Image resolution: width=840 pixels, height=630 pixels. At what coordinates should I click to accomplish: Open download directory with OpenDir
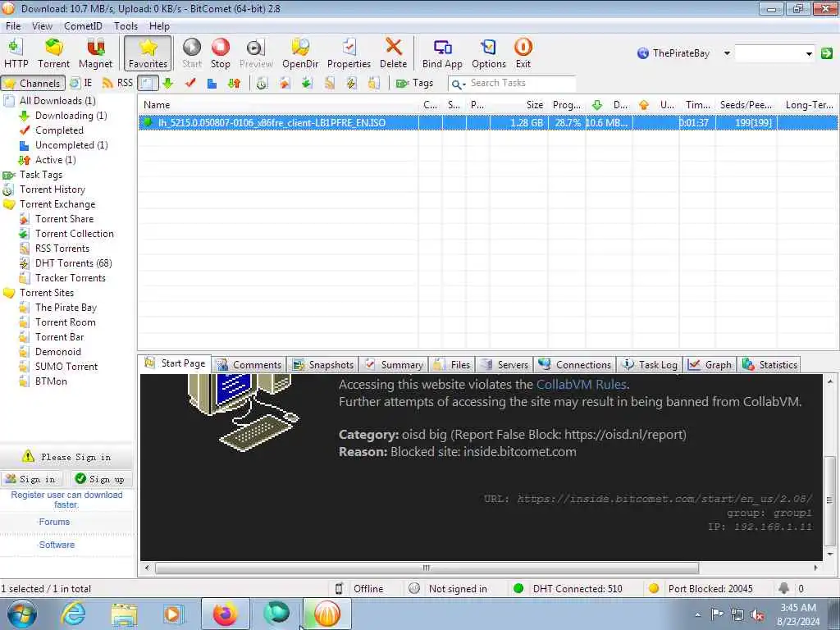[x=300, y=53]
